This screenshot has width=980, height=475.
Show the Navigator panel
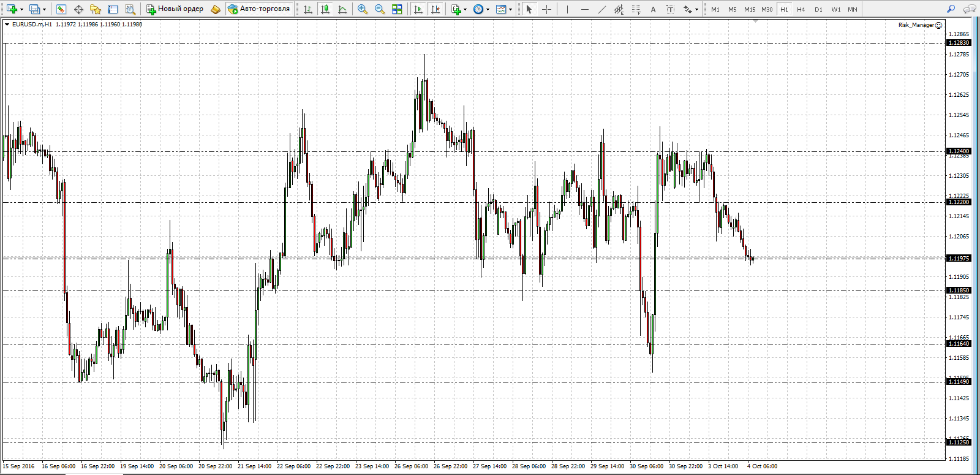point(96,9)
